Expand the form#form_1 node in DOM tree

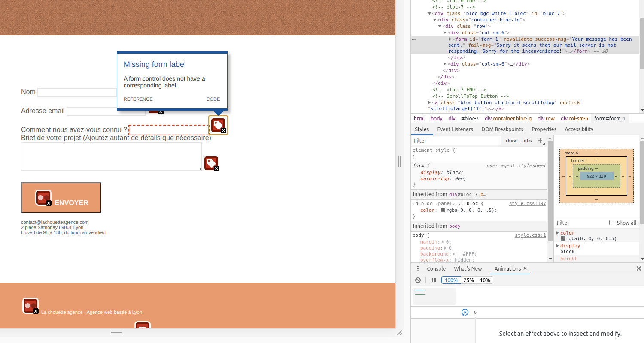450,39
